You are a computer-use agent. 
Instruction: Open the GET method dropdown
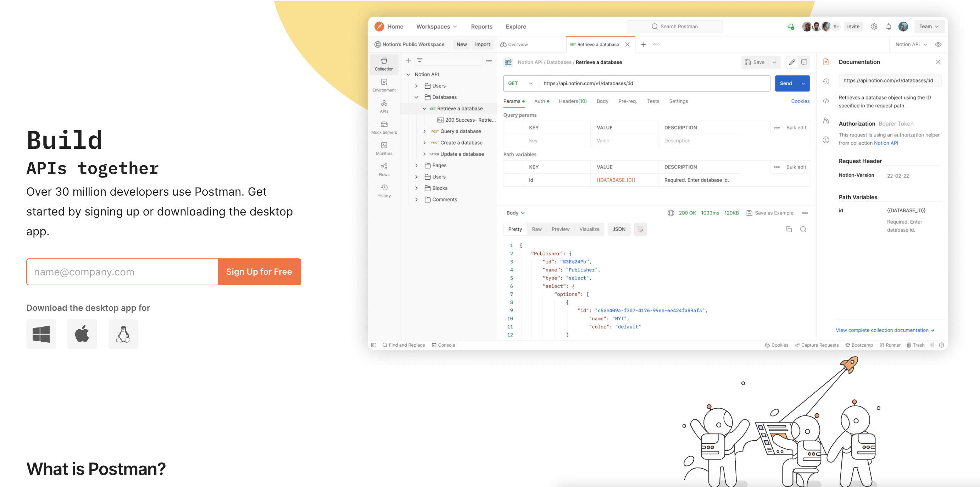pos(520,83)
